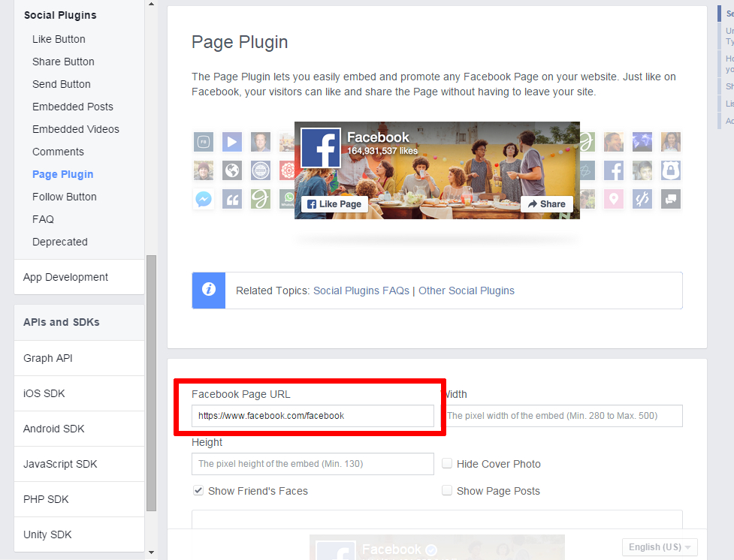
Task: Click the Other Social Plugins link
Action: [x=467, y=291]
